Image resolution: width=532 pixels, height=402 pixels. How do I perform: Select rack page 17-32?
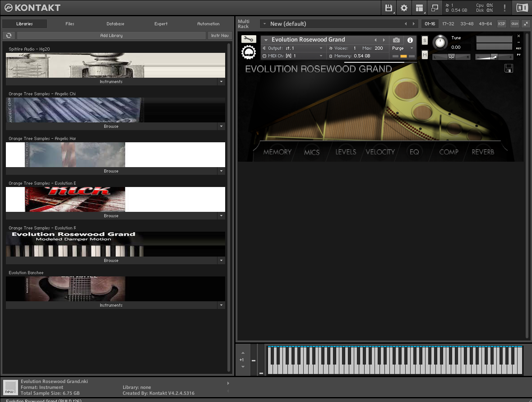point(448,24)
